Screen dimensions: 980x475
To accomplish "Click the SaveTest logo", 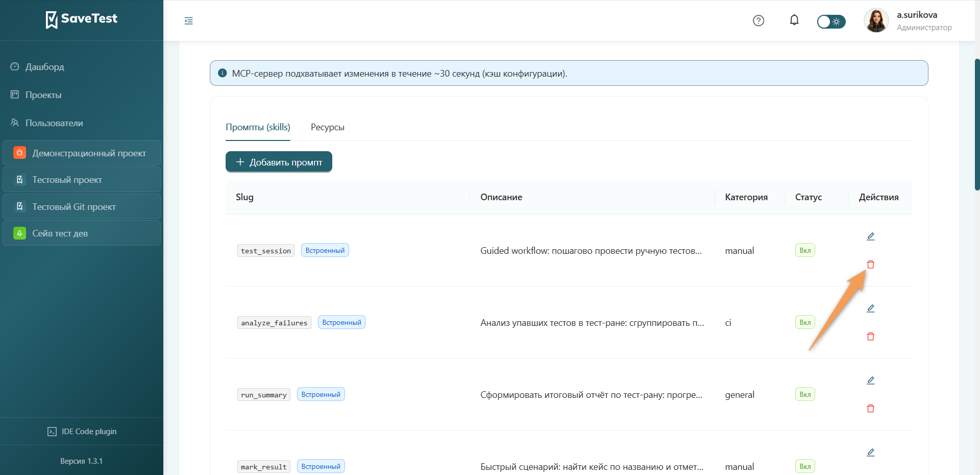I will 82,19.
